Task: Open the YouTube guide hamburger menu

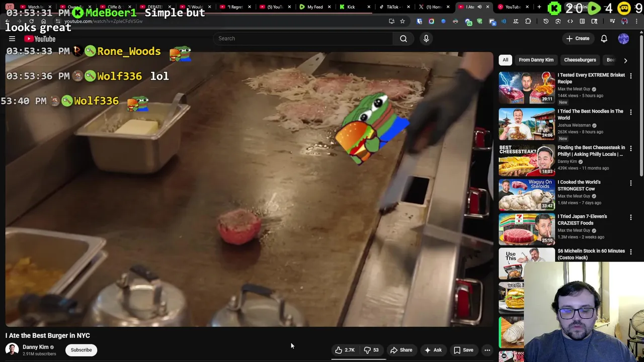Action: click(x=12, y=39)
